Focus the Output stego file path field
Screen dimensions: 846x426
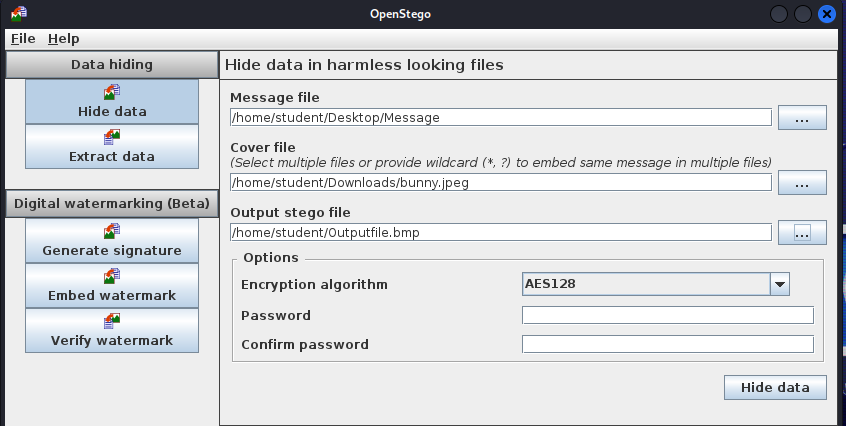pos(501,232)
